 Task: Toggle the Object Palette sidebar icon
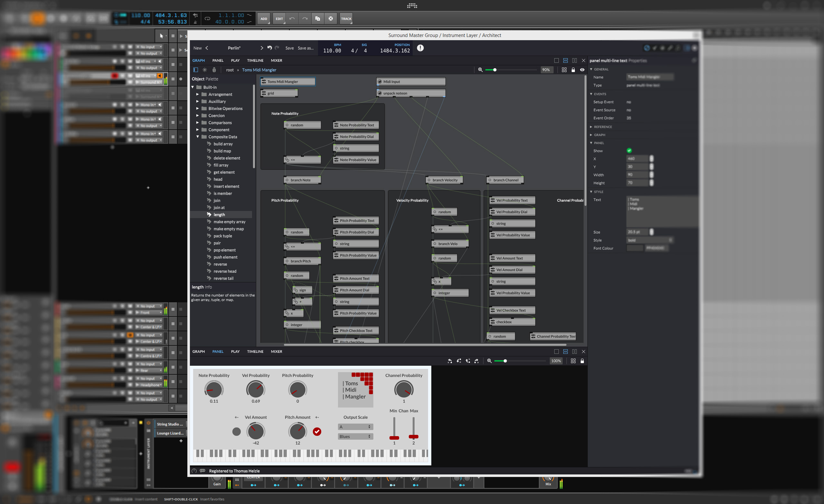click(x=196, y=70)
